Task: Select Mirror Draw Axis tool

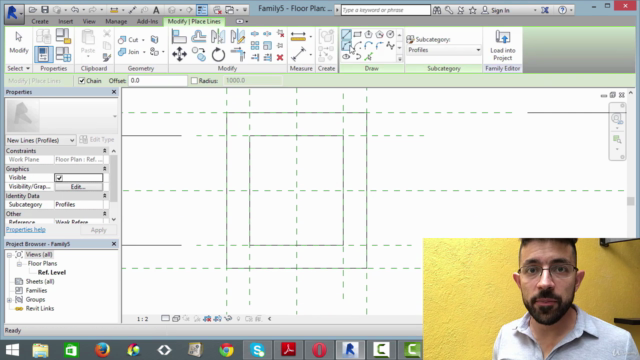Action: (237, 37)
